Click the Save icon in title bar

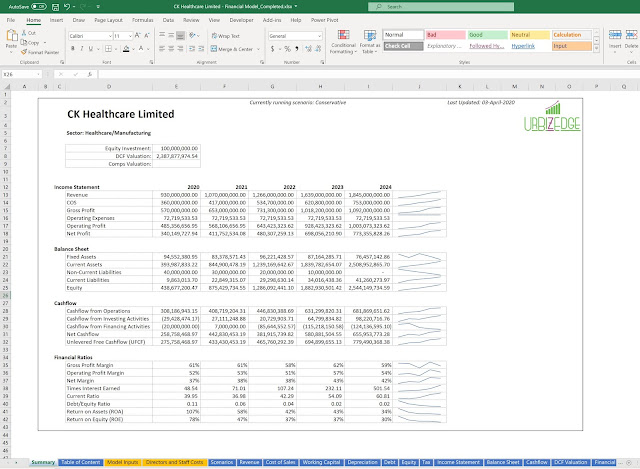[x=56, y=7]
